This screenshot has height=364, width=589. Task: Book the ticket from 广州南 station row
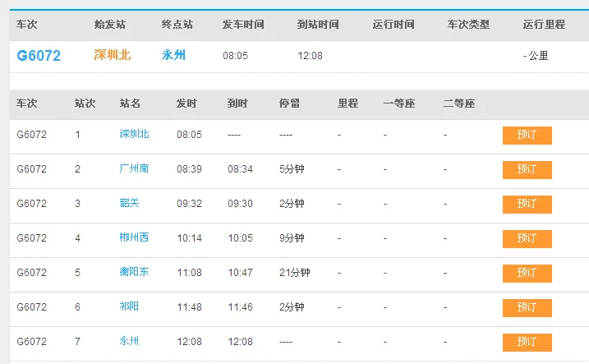527,170
